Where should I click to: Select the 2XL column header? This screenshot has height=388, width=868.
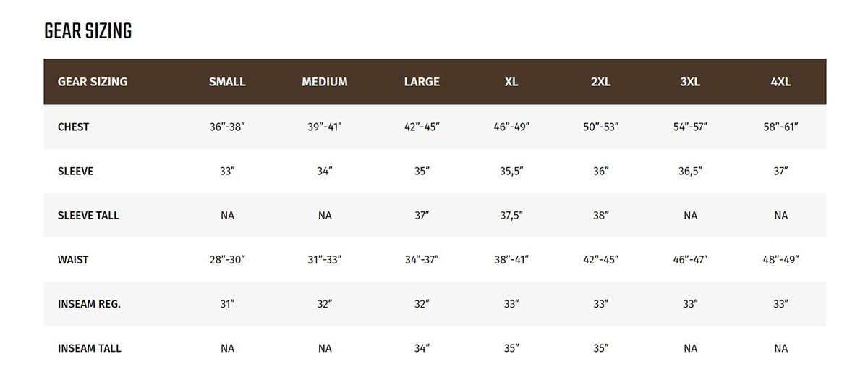(x=600, y=82)
